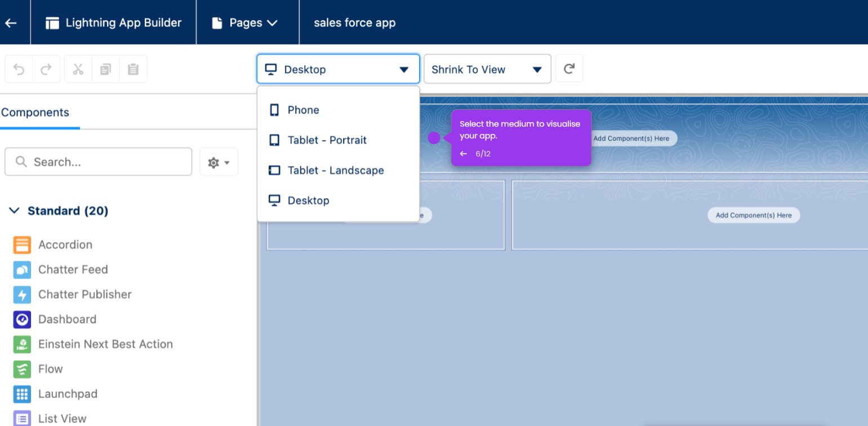The width and height of the screenshot is (868, 426).
Task: Click the undo icon
Action: point(19,69)
